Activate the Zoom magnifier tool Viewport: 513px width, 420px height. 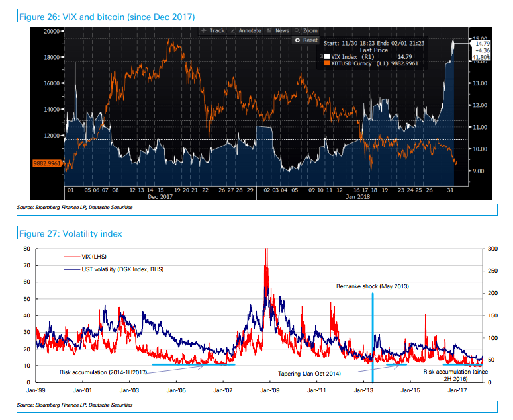(x=306, y=31)
